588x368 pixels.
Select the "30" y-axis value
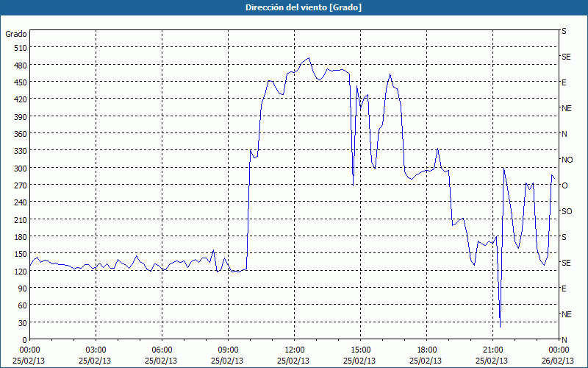(x=22, y=323)
